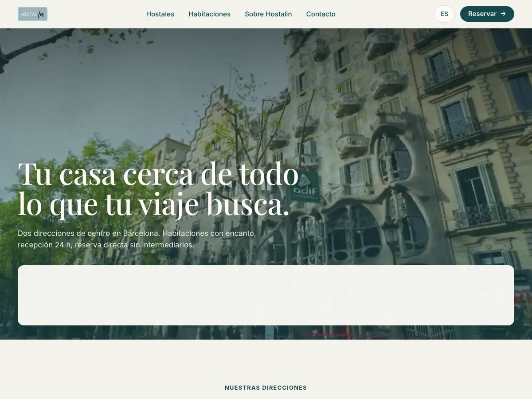
Task: Open the Hostales menu item
Action: [x=160, y=14]
